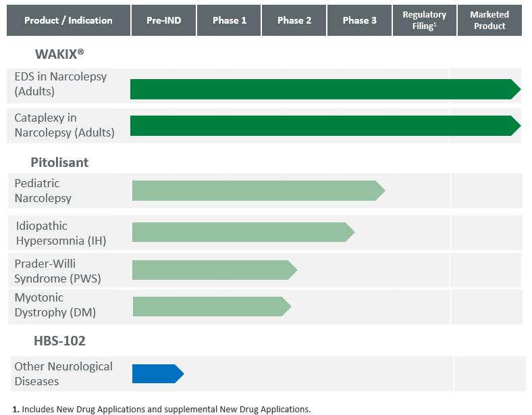Click the Marketed Product column header
532x415 pixels.
[x=489, y=20]
